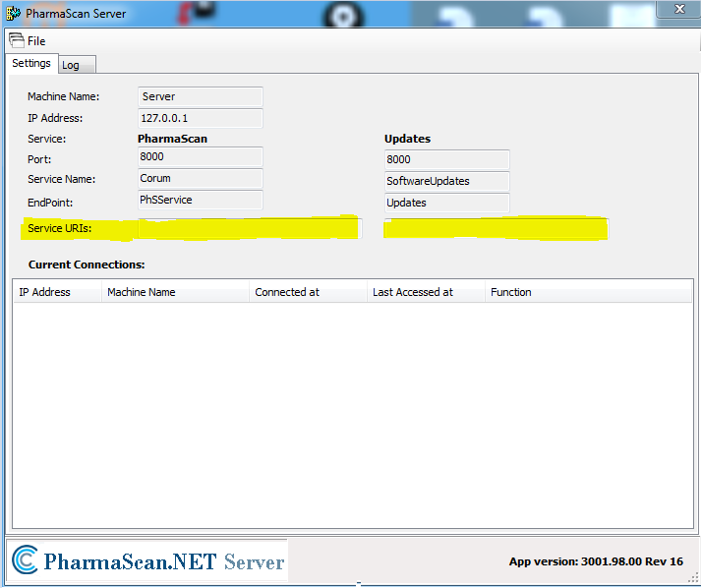Click the Connected at column header
This screenshot has height=588, width=701.
pyautogui.click(x=307, y=292)
